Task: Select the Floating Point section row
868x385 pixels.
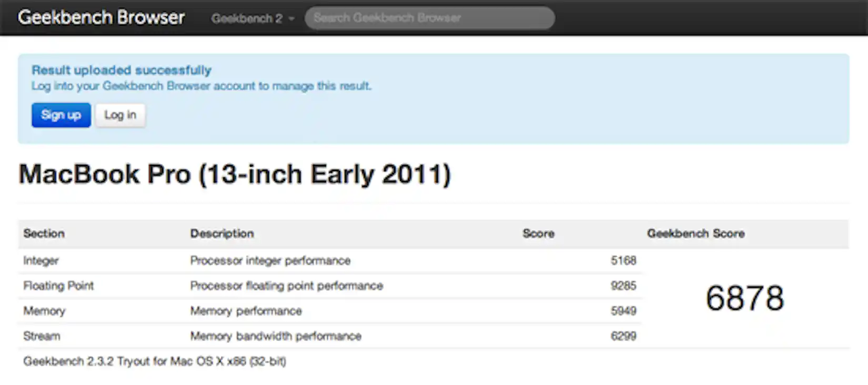Action: [x=58, y=286]
